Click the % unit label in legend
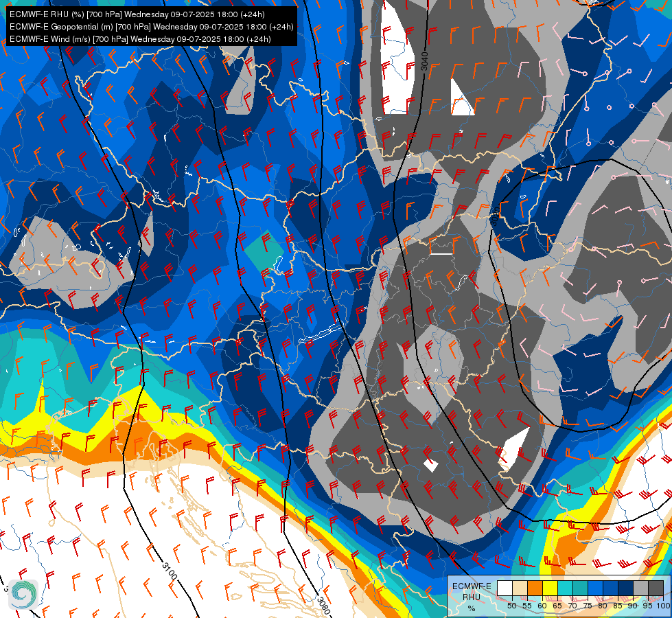This screenshot has width=672, height=618. point(472,608)
